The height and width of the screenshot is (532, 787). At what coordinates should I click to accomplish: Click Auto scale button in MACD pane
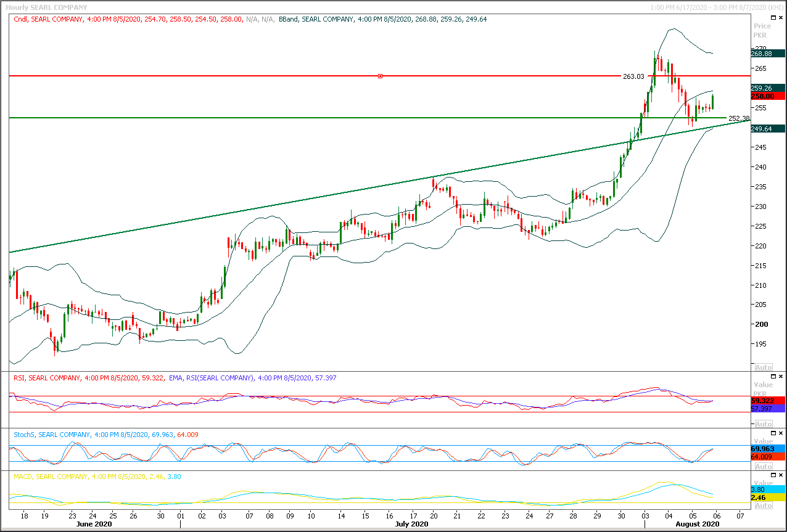click(764, 505)
